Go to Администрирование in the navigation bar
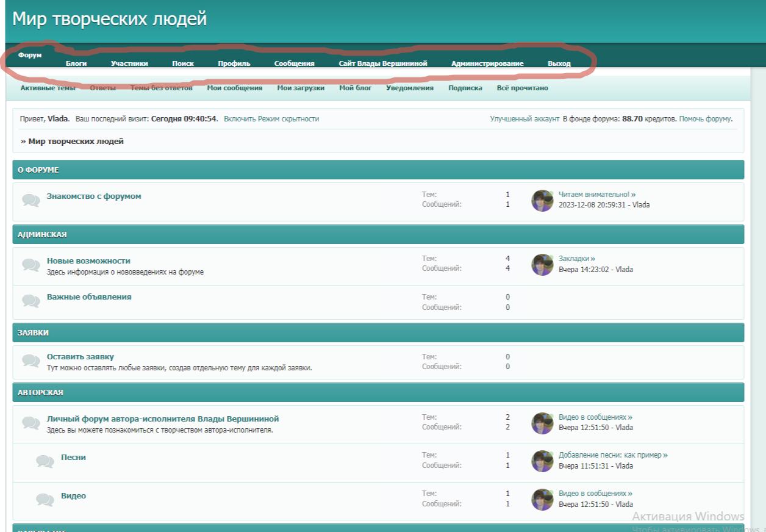Image resolution: width=766 pixels, height=532 pixels. (487, 63)
